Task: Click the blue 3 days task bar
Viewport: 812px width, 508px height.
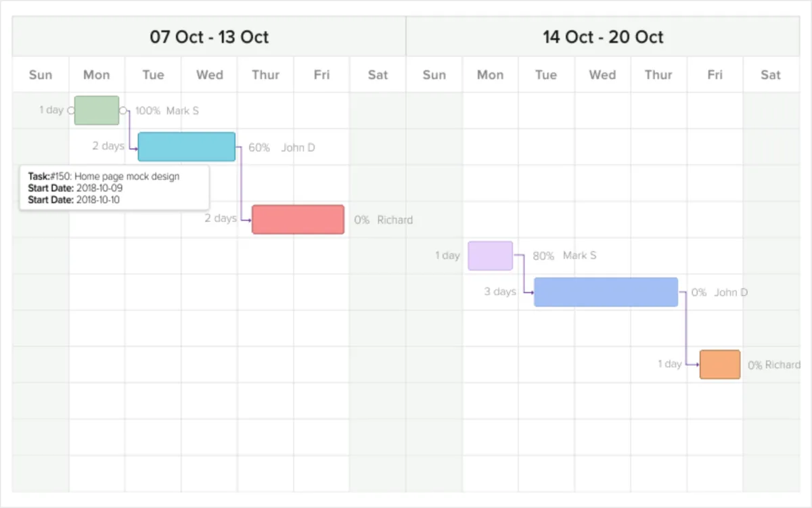Action: tap(606, 292)
